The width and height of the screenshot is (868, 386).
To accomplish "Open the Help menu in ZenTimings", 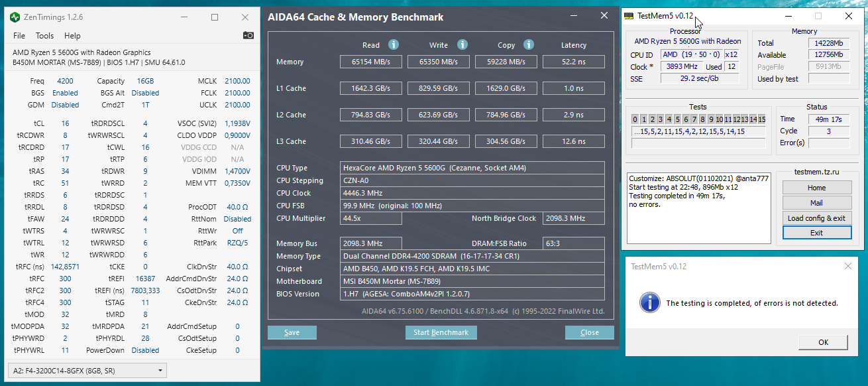I will pyautogui.click(x=72, y=36).
